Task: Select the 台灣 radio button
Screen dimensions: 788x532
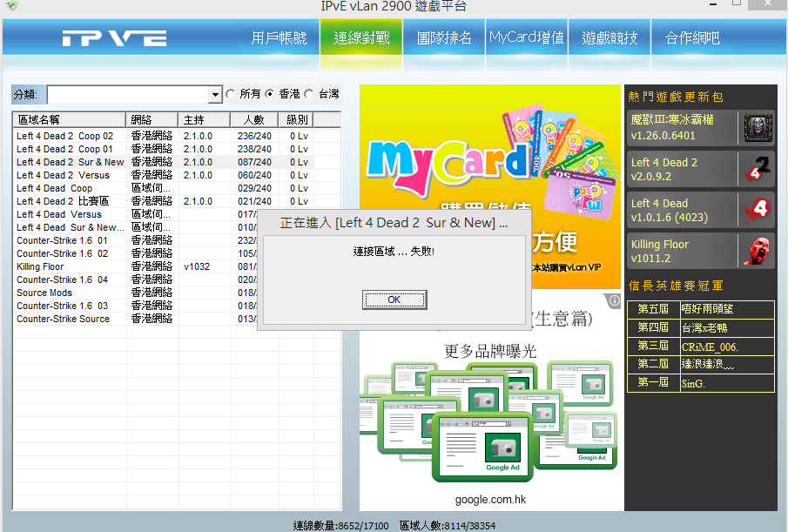Action: point(309,94)
